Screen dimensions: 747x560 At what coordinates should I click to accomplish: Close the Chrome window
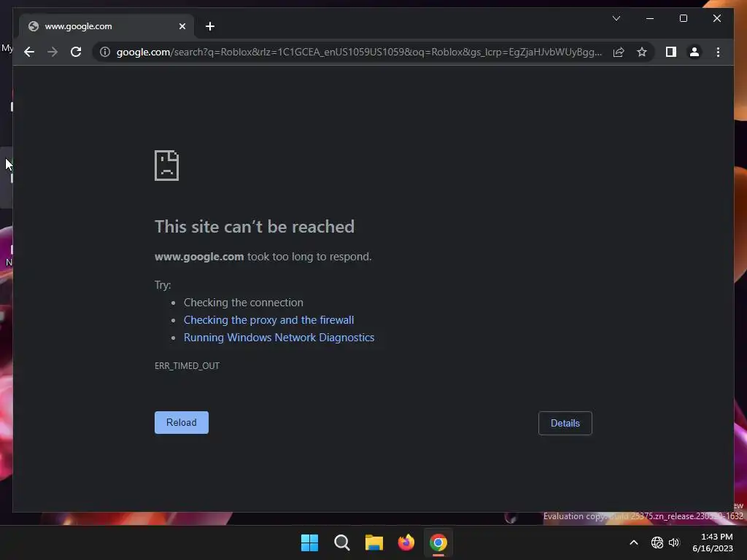pos(716,18)
